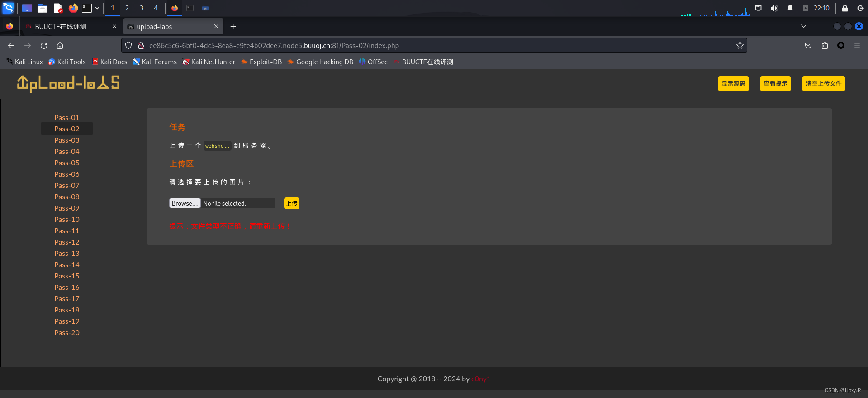Open the BUUCTF在线评测 bookmark in the toolbar
Image resolution: width=868 pixels, height=398 pixels.
point(423,62)
